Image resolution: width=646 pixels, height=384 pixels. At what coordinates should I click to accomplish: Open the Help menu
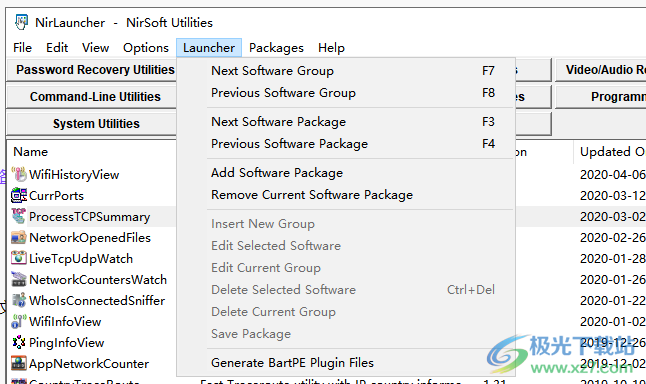pos(331,48)
